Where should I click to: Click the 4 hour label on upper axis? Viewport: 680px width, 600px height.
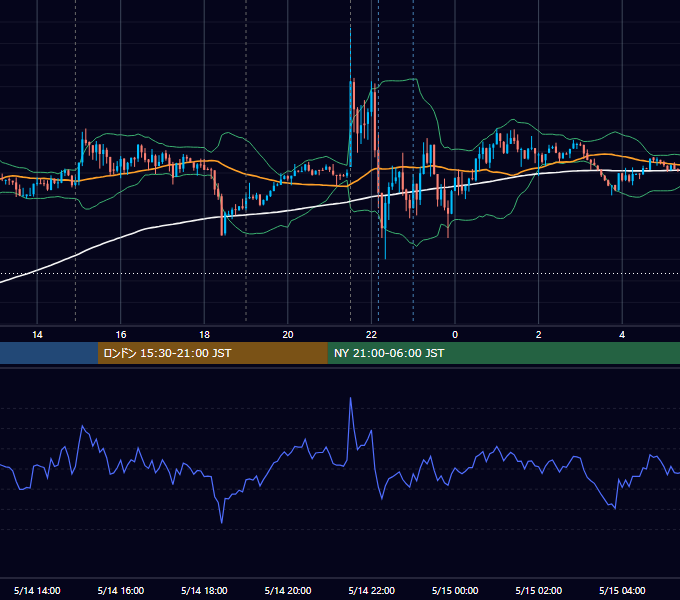click(622, 335)
